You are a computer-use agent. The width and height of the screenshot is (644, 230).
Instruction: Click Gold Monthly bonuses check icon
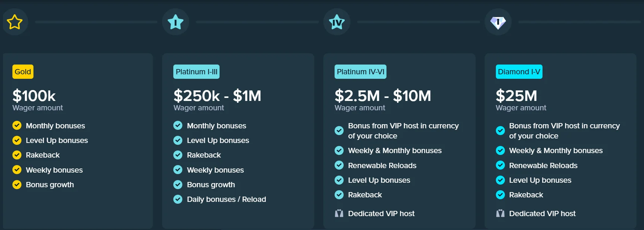click(17, 125)
